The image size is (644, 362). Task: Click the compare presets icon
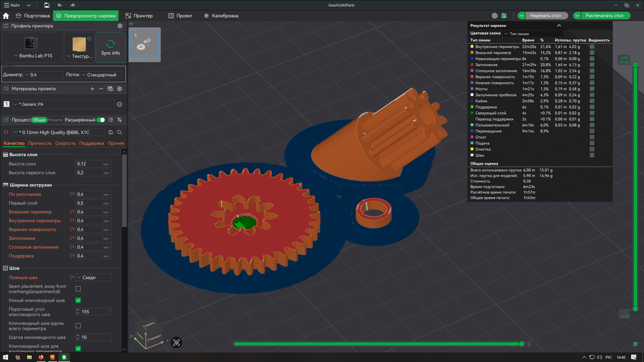pyautogui.click(x=119, y=120)
